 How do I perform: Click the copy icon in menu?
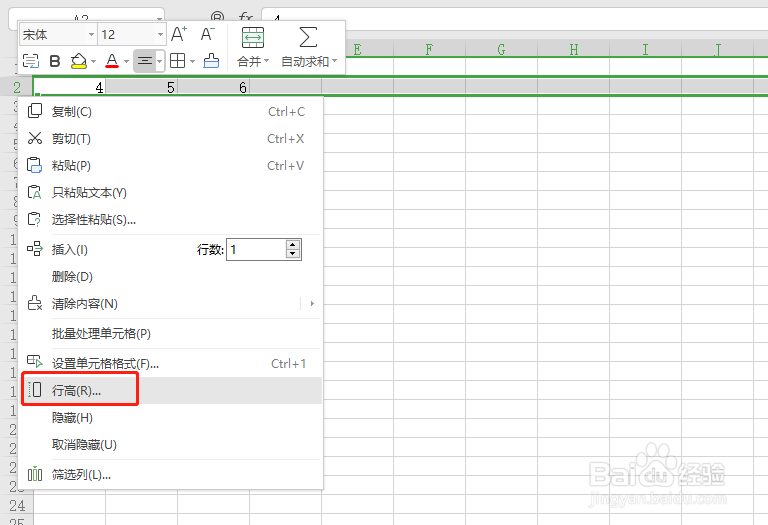[x=35, y=111]
